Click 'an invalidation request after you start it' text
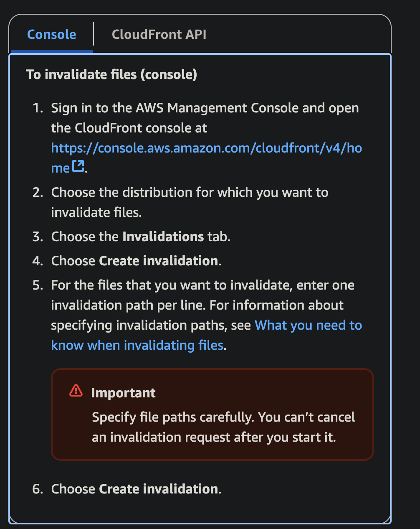This screenshot has width=420, height=529. [214, 437]
